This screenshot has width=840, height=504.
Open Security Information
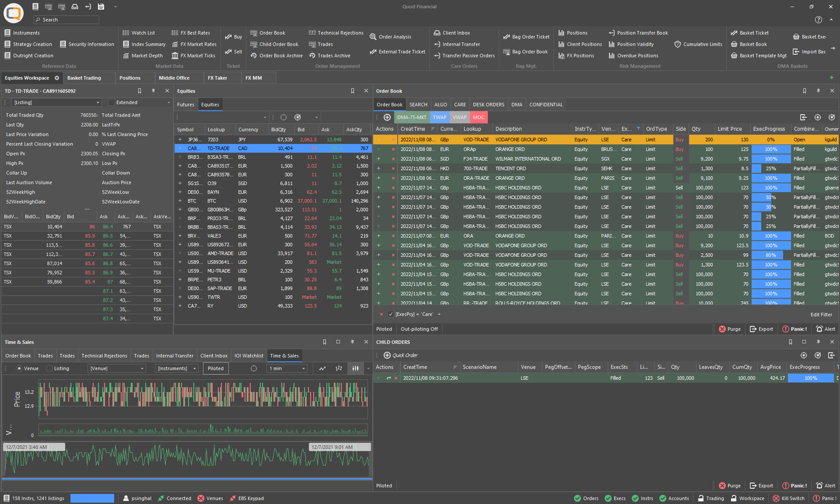87,44
